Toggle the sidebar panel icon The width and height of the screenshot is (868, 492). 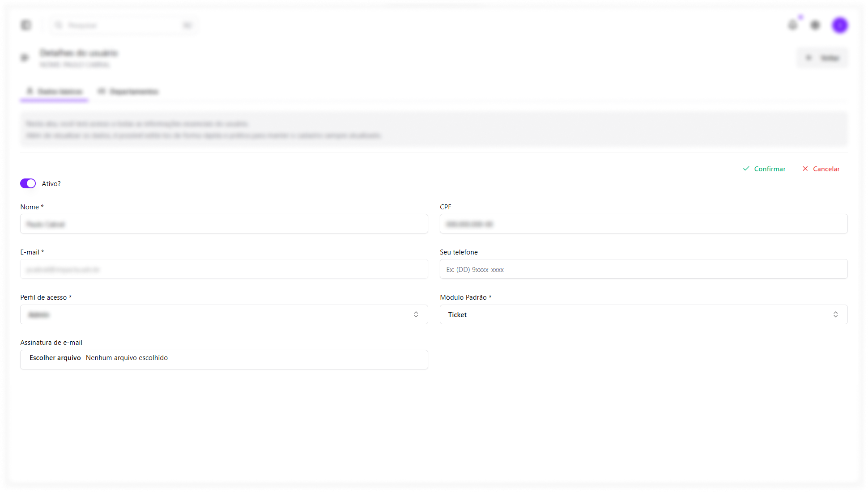tap(26, 25)
